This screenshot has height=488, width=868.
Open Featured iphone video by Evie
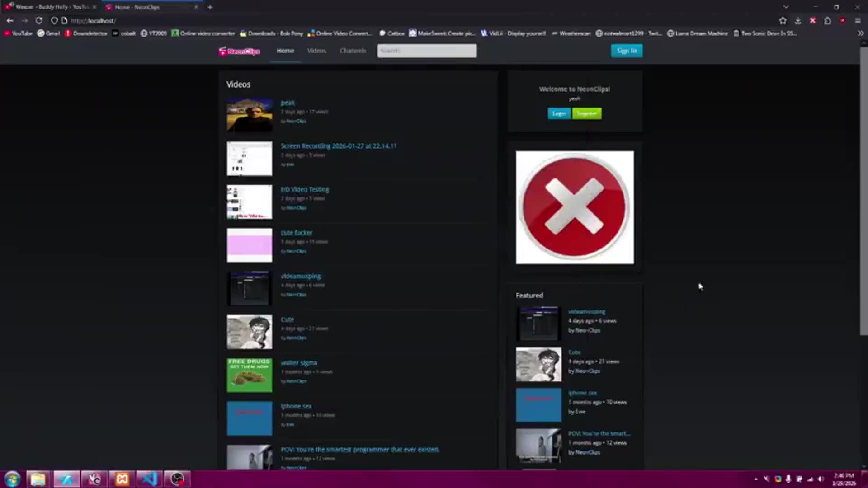pos(582,393)
